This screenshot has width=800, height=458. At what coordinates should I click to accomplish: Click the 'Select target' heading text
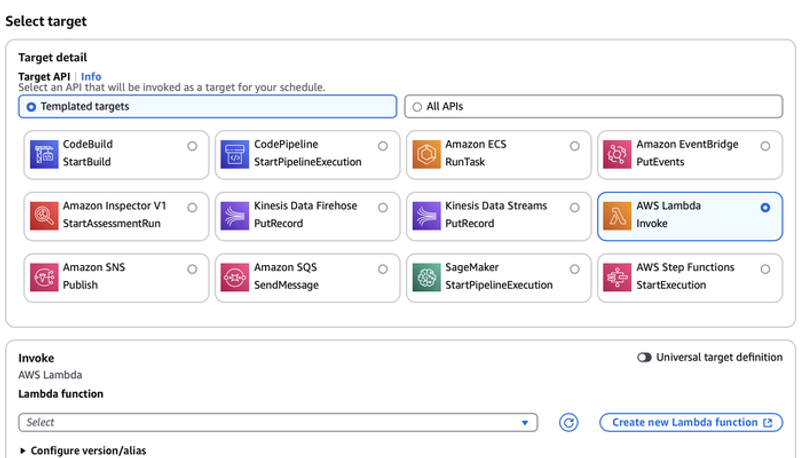click(46, 21)
